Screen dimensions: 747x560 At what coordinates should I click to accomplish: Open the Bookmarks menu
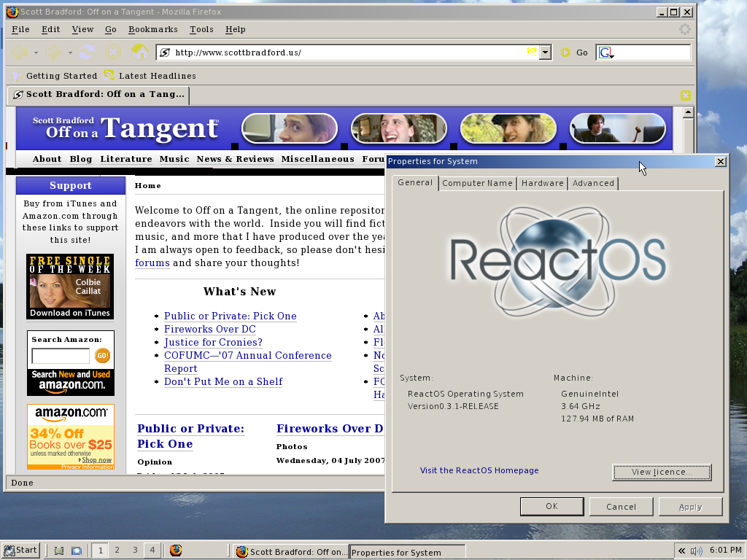click(x=152, y=29)
